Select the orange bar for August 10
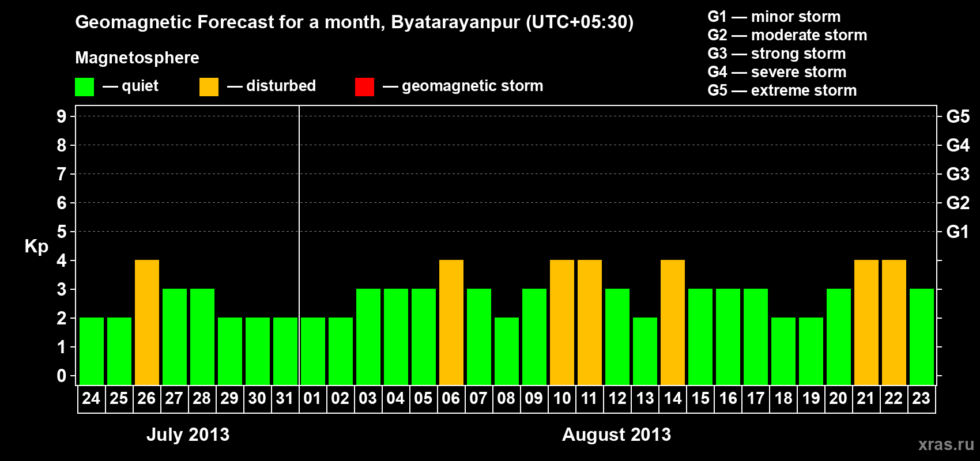980x461 pixels. [x=562, y=322]
